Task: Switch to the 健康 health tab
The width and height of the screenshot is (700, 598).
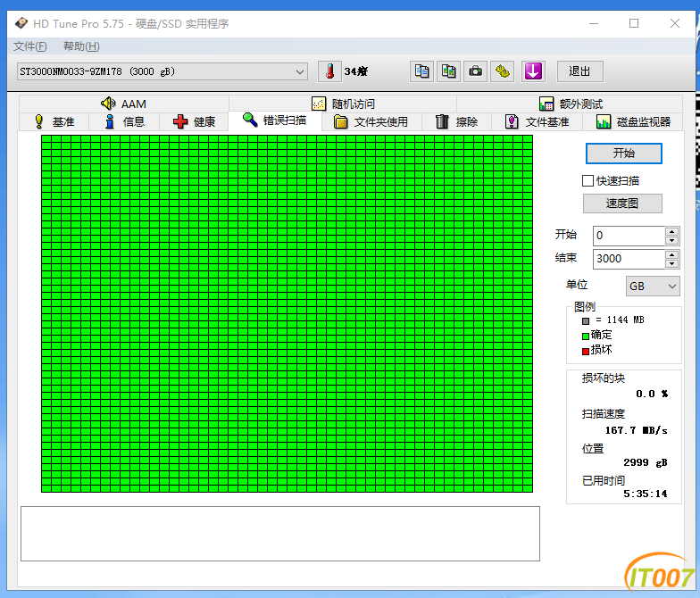Action: pos(194,121)
